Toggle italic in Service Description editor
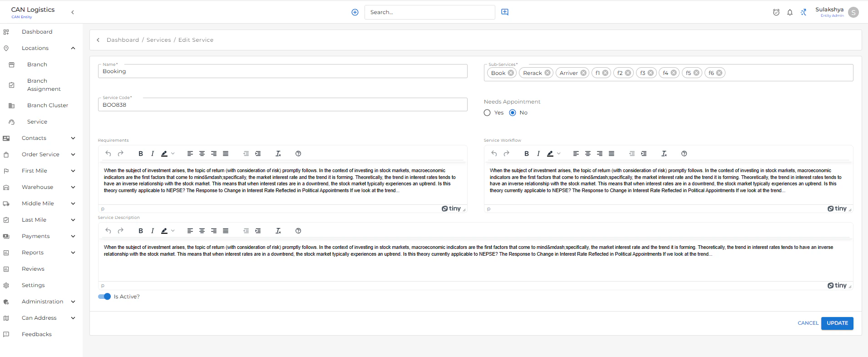 [153, 231]
